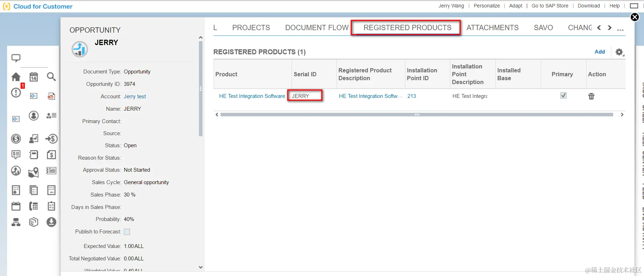Image resolution: width=644 pixels, height=276 pixels.
Task: Click the Jerry Wang user name
Action: pos(451,6)
